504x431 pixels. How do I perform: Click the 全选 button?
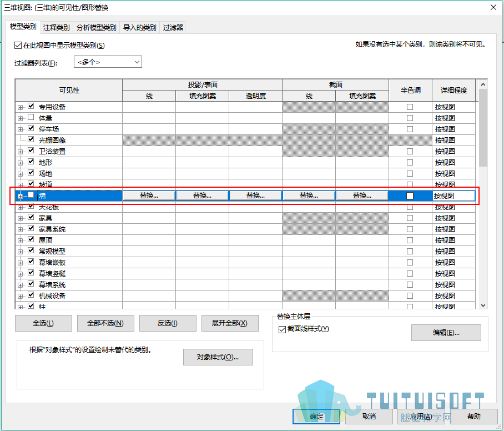[43, 323]
